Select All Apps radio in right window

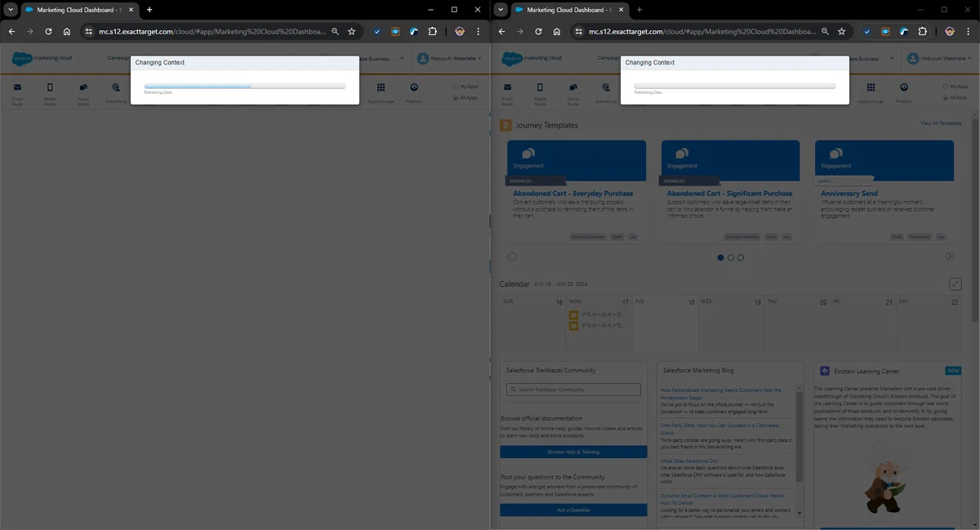[x=946, y=98]
